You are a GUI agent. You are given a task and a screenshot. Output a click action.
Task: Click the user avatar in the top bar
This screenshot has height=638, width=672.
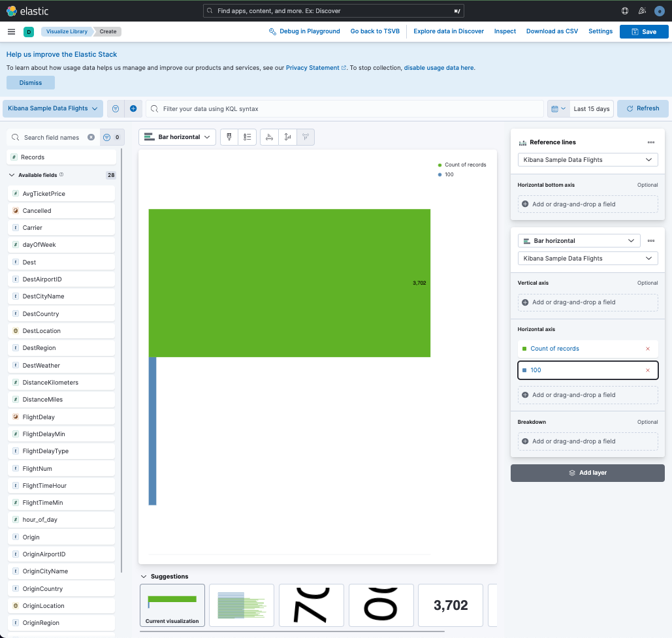(660, 10)
